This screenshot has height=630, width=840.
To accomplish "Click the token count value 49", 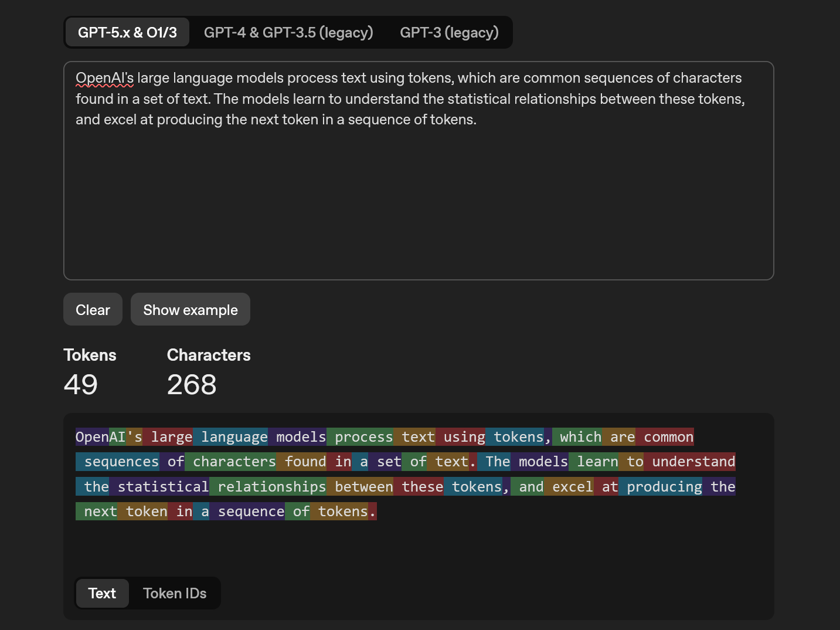I will point(81,385).
